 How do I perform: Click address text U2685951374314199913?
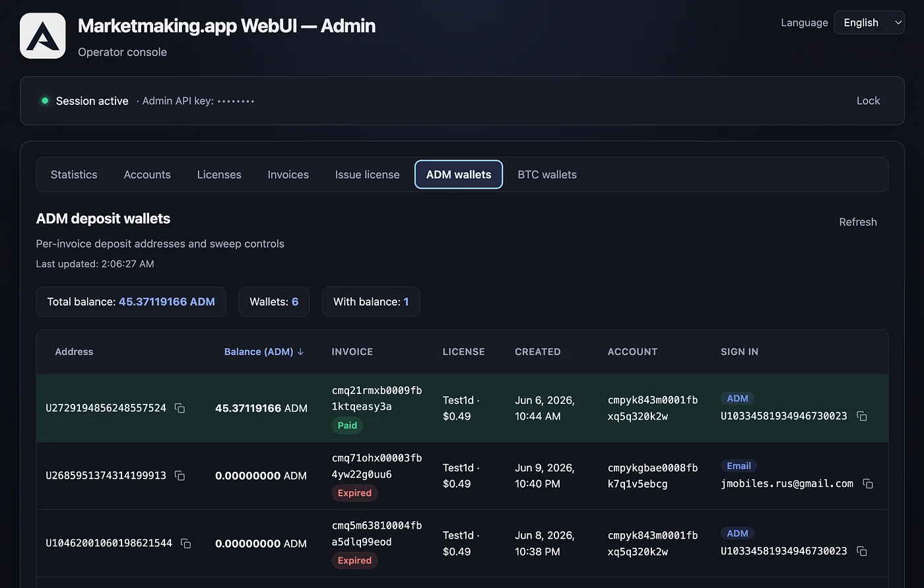coord(106,475)
